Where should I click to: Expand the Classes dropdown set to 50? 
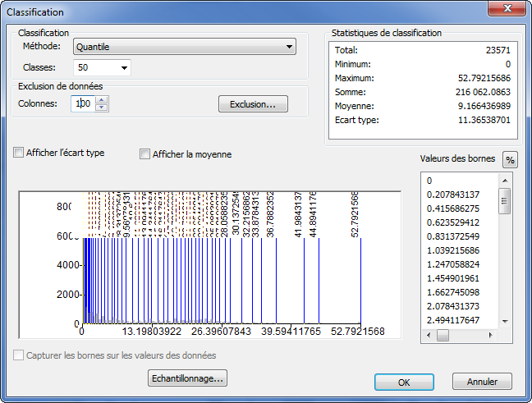pos(102,67)
